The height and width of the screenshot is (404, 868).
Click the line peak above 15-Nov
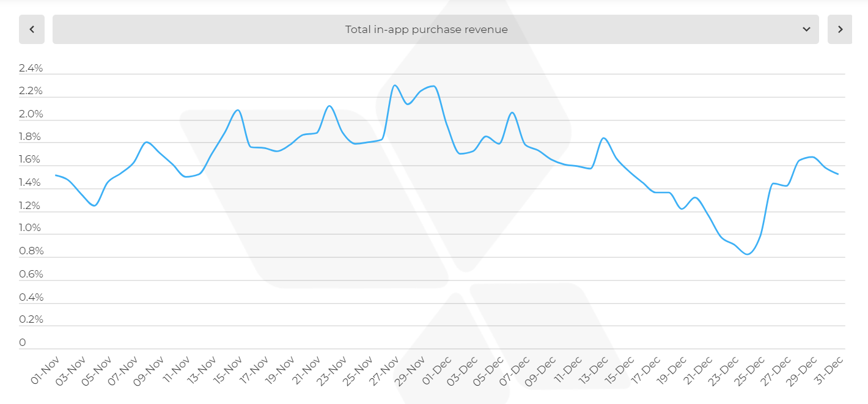tap(237, 110)
